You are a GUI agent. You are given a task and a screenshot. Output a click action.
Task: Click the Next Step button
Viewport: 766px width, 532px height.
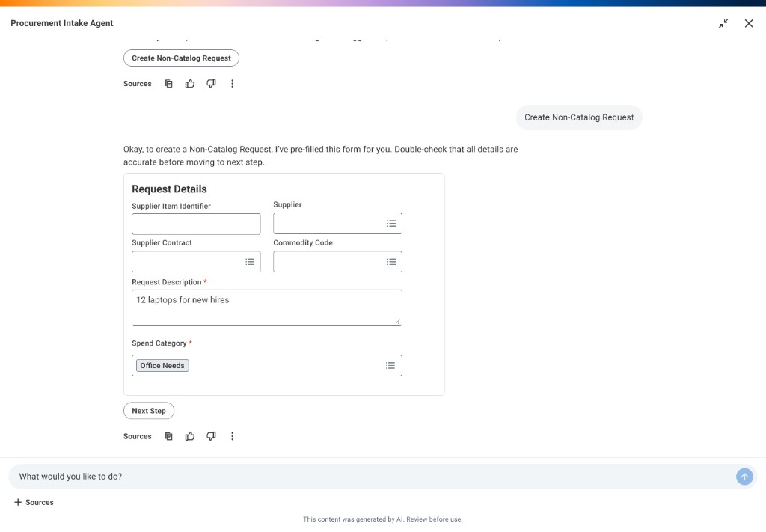pyautogui.click(x=149, y=411)
